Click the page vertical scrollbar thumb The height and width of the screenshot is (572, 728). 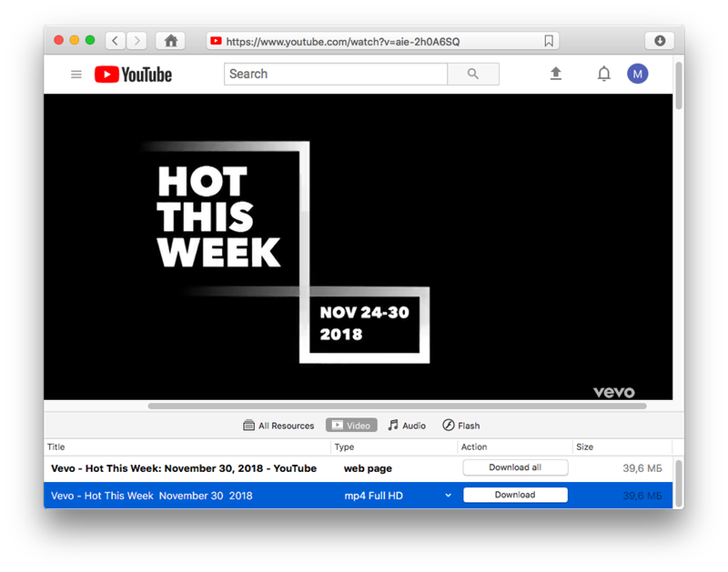[x=678, y=85]
